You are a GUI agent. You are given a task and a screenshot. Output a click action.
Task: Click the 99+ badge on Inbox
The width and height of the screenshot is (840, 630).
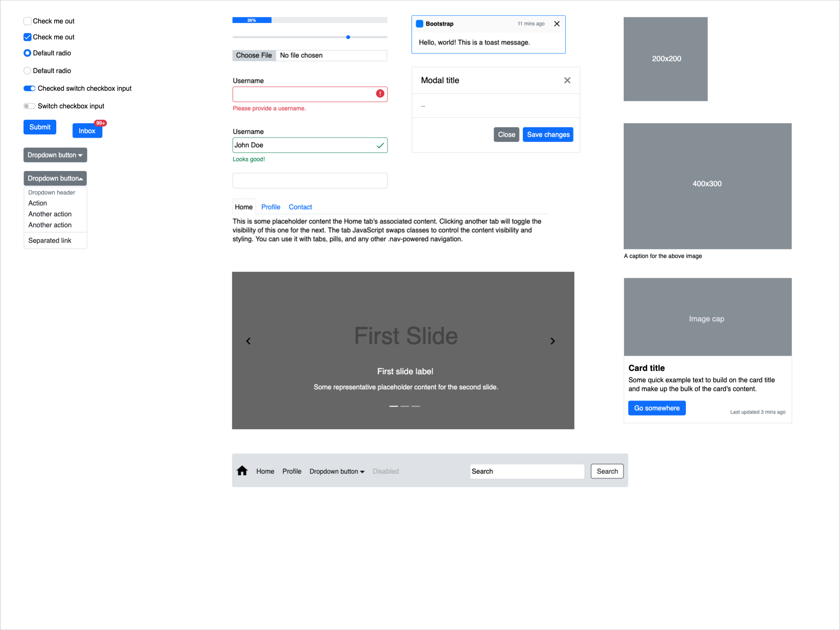coord(100,123)
